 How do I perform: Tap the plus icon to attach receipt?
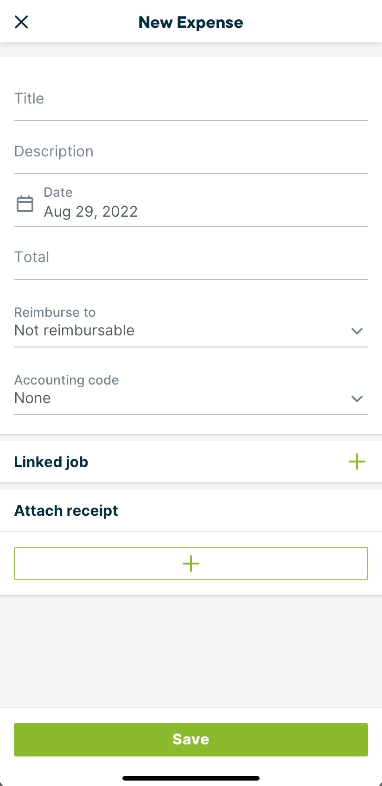click(x=190, y=563)
